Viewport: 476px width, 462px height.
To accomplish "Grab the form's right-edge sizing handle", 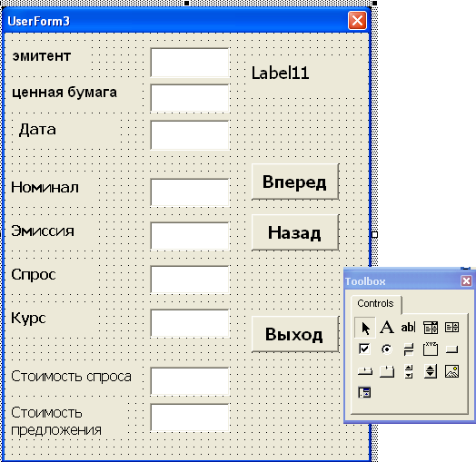I will [x=375, y=234].
